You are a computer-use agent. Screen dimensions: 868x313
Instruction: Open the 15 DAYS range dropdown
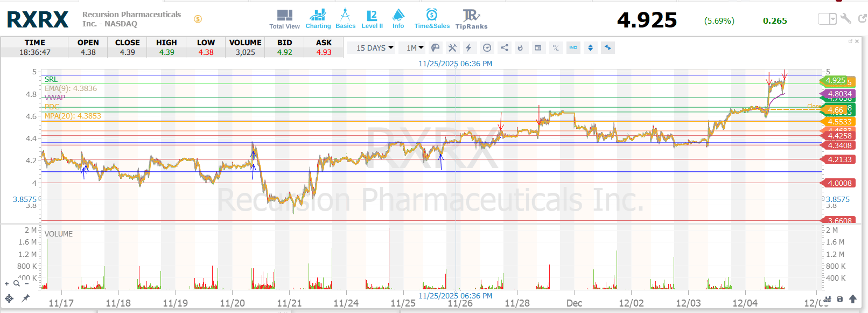pyautogui.click(x=375, y=48)
